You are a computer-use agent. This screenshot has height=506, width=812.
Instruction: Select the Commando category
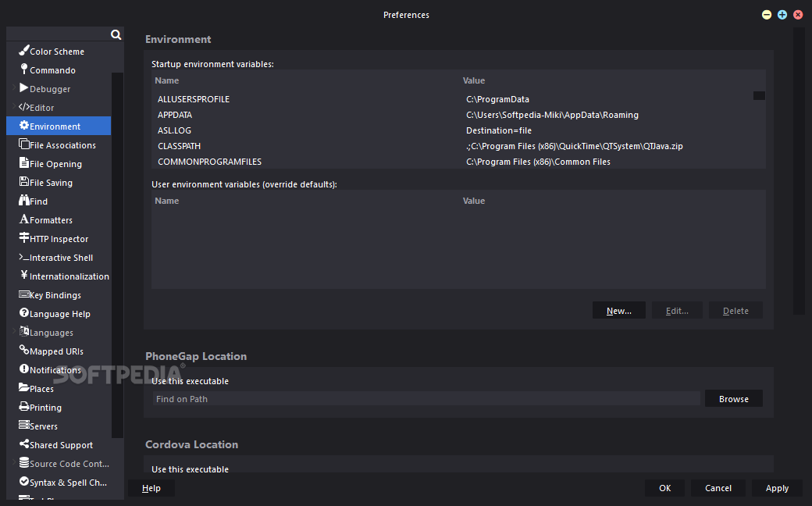tap(52, 70)
